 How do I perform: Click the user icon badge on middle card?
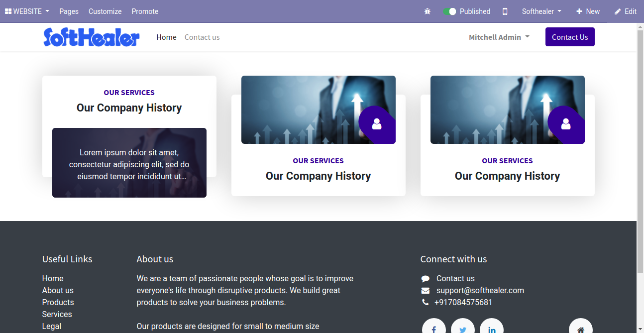[377, 124]
